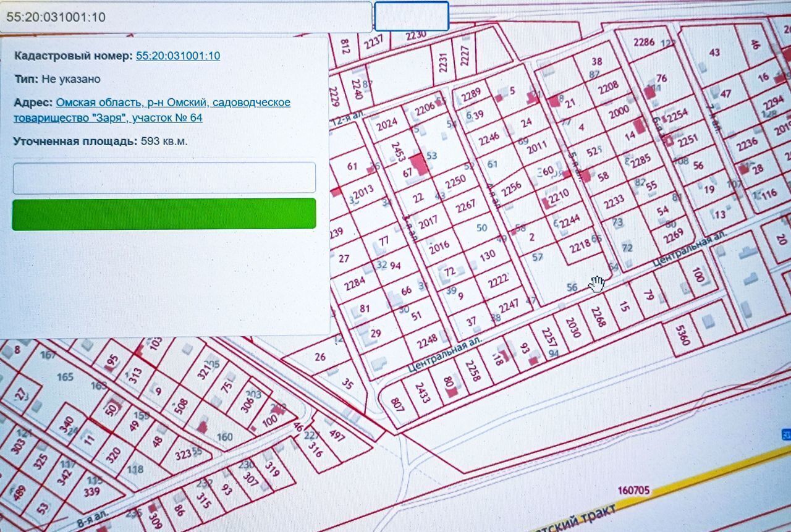Select parcel 2244 on the map
Viewport: 791px width, 532px height.
pyautogui.click(x=570, y=220)
